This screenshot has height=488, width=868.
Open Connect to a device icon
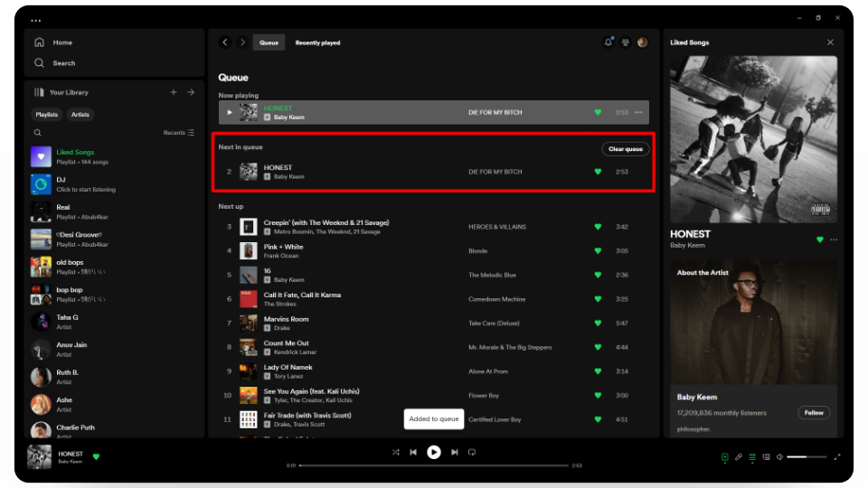point(766,457)
